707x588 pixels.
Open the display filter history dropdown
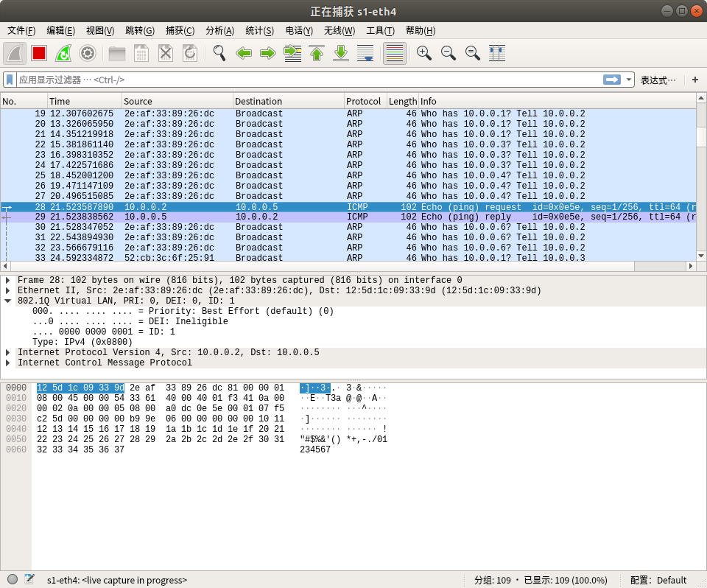tap(629, 80)
